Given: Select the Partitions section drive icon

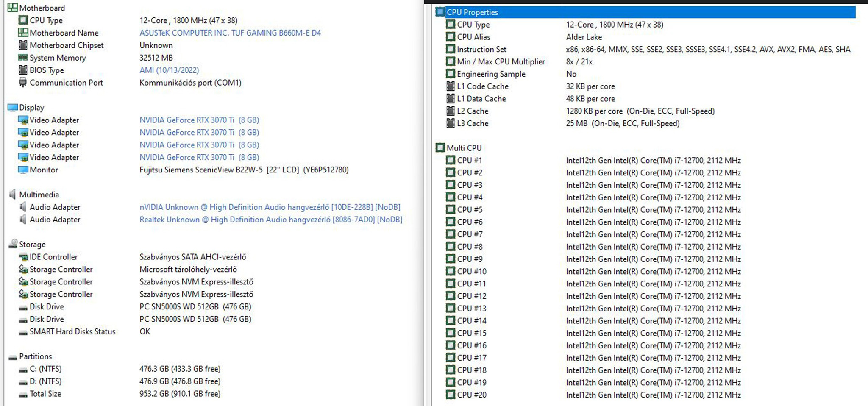Looking at the screenshot, I should point(13,357).
